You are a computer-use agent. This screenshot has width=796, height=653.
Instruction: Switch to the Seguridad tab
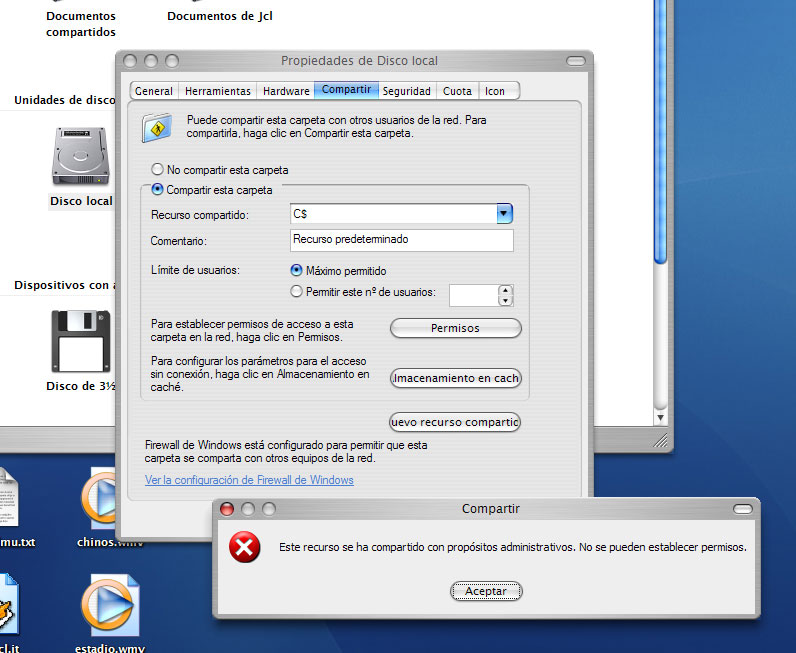pyautogui.click(x=406, y=91)
